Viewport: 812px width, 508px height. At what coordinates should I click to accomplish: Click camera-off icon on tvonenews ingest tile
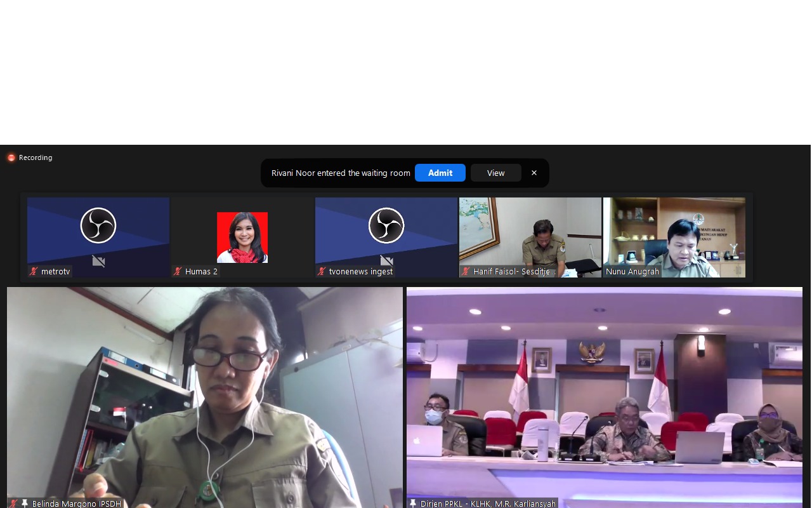click(x=386, y=260)
